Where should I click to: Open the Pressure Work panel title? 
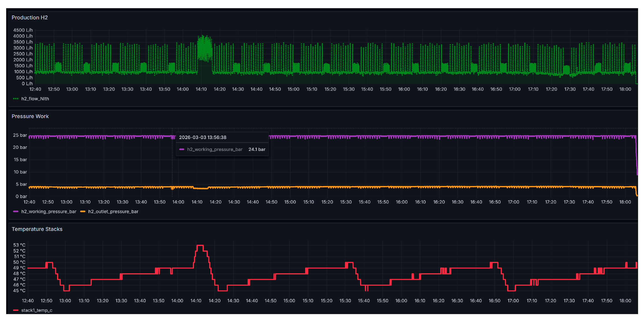pyautogui.click(x=30, y=116)
